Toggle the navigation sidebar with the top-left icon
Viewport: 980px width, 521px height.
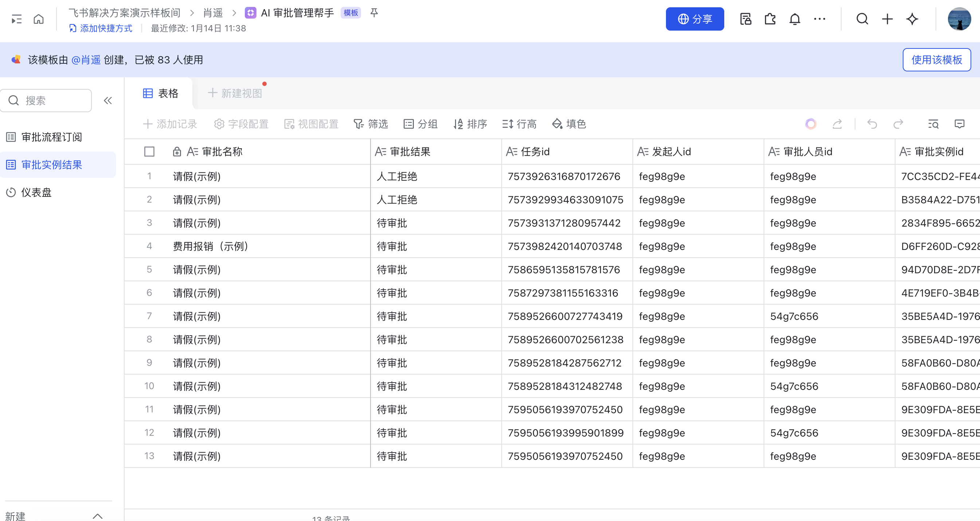pos(16,19)
